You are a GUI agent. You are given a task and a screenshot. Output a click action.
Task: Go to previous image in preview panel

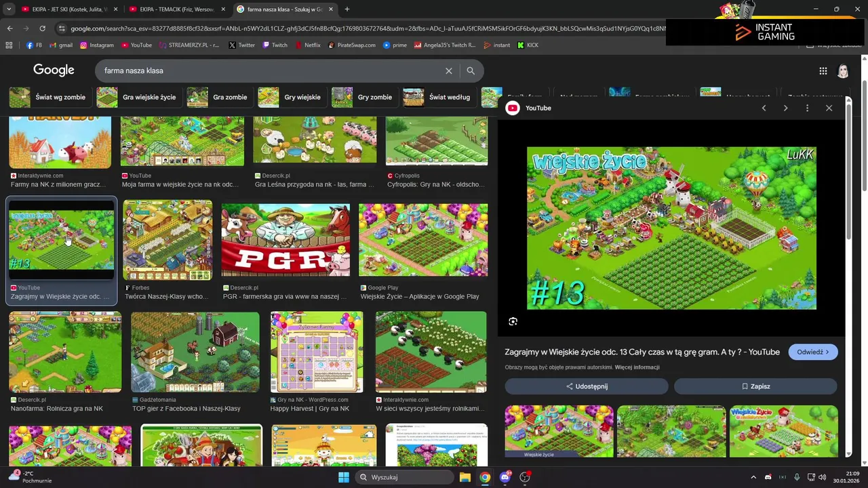pos(764,108)
